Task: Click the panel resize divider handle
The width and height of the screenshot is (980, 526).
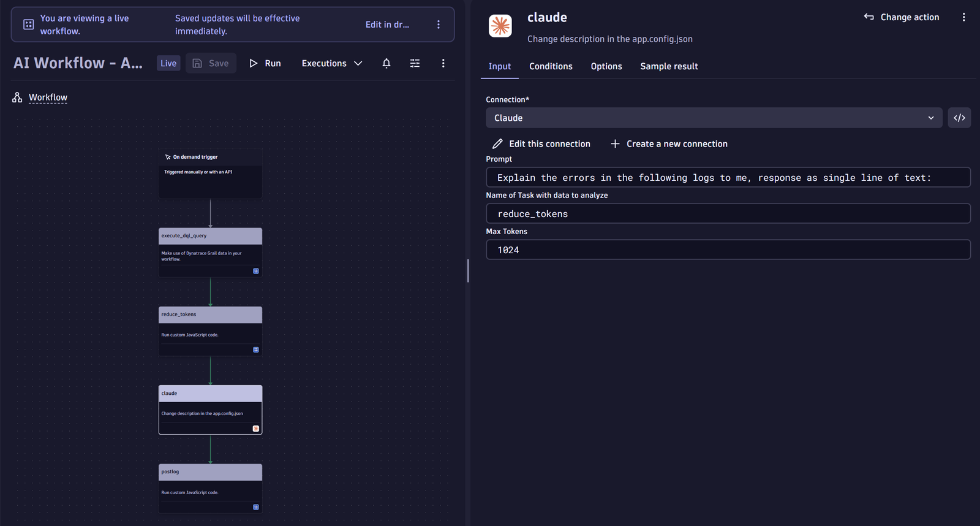Action: click(x=468, y=270)
